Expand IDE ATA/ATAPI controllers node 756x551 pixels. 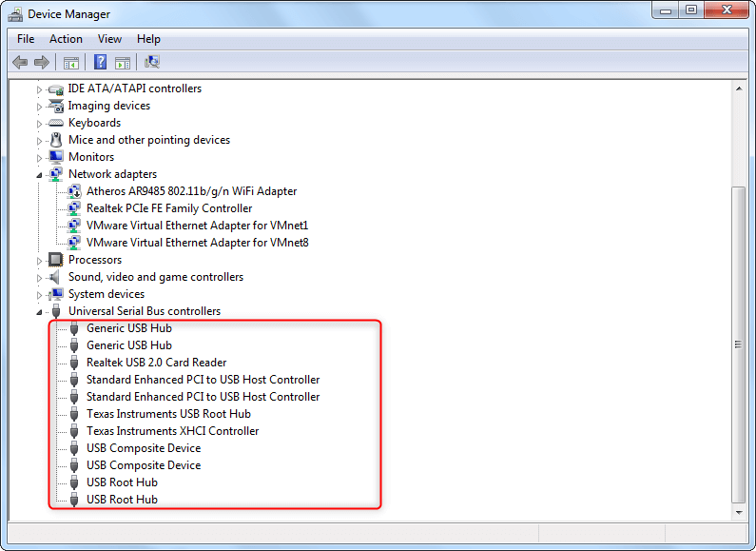click(x=39, y=89)
